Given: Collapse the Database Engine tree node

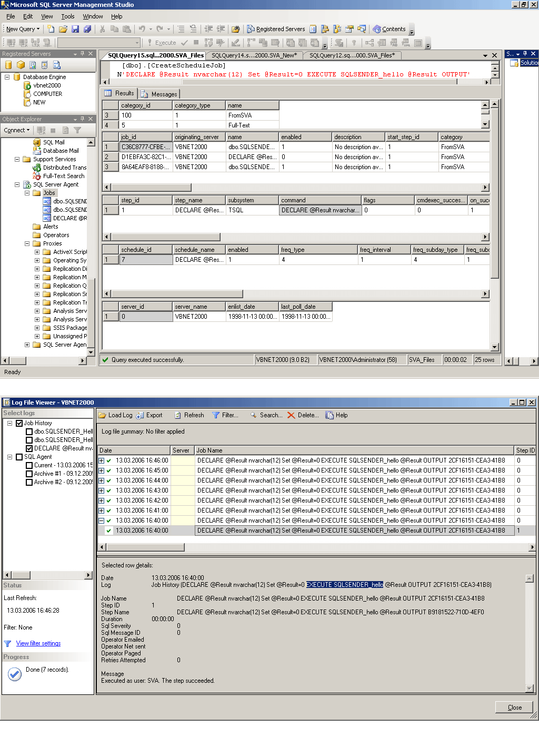Looking at the screenshot, I should [x=7, y=77].
